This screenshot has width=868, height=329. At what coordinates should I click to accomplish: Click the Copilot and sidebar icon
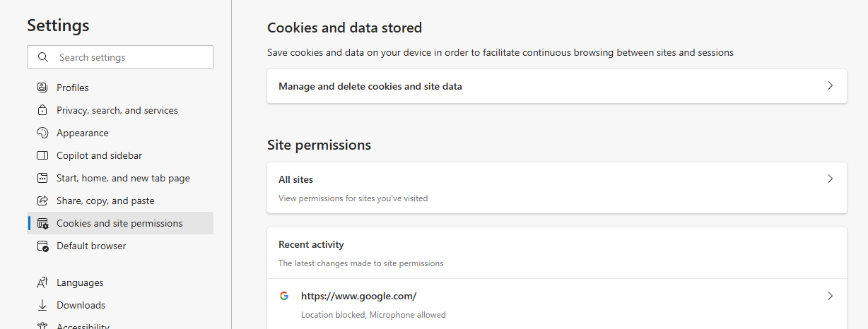point(42,155)
